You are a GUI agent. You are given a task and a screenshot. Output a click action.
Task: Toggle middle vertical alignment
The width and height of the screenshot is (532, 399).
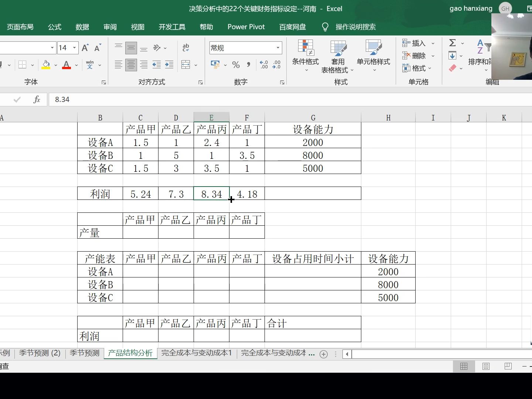[131, 47]
